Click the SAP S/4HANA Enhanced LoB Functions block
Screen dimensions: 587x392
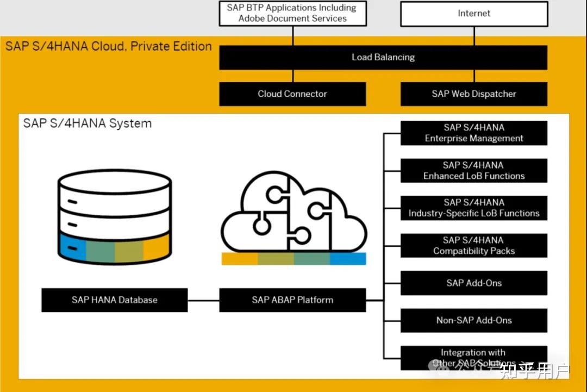[x=473, y=170]
